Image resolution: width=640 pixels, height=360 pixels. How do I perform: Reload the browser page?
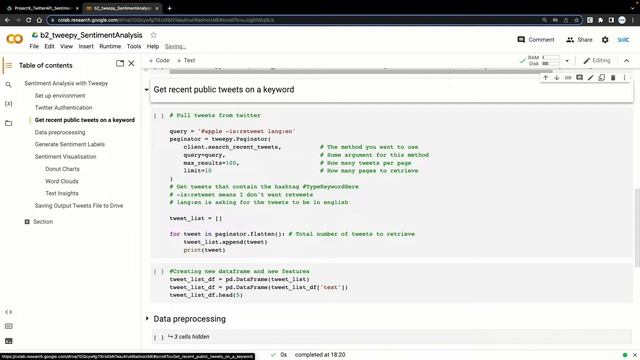(x=28, y=20)
